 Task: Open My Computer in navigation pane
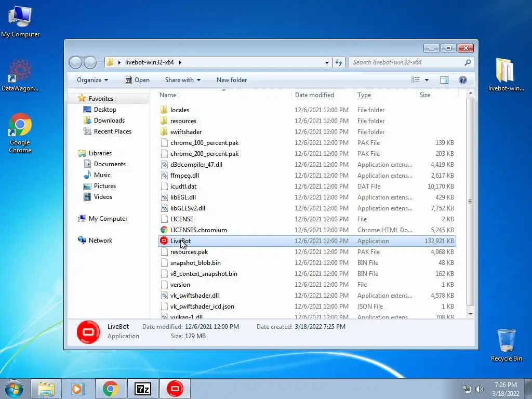pyautogui.click(x=108, y=219)
